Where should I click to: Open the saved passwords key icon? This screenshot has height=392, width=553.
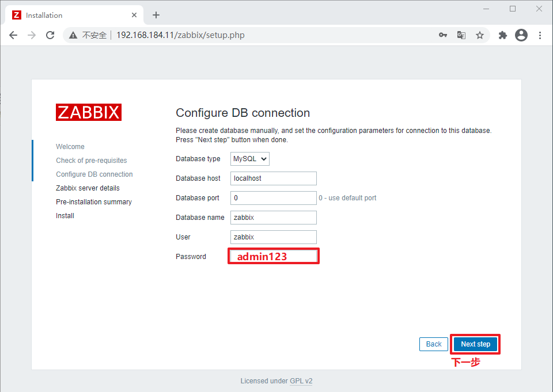(443, 35)
